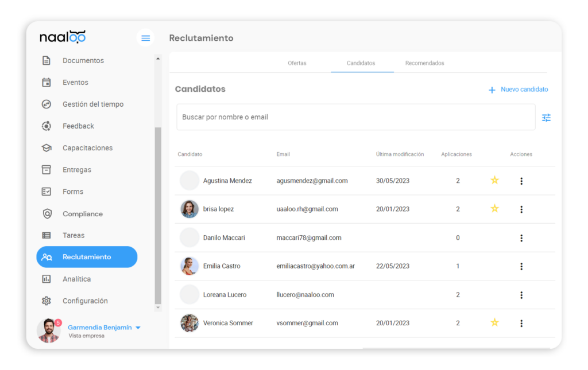Click the Email column header
This screenshot has height=370, width=588.
(283, 154)
